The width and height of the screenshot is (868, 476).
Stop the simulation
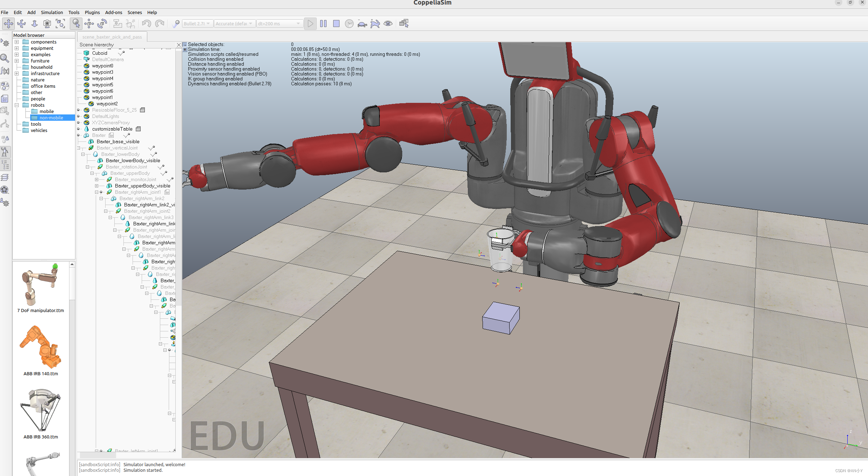pyautogui.click(x=336, y=24)
